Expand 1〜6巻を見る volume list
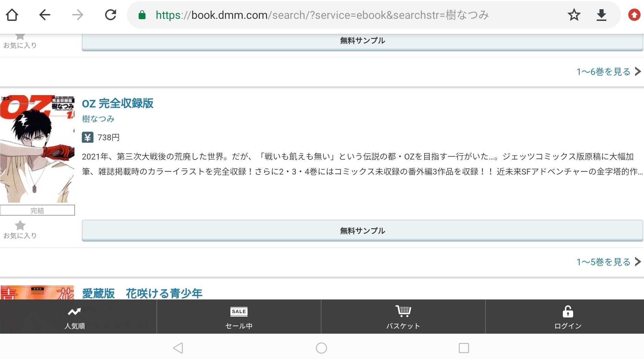This screenshot has width=644, height=359. [x=608, y=72]
